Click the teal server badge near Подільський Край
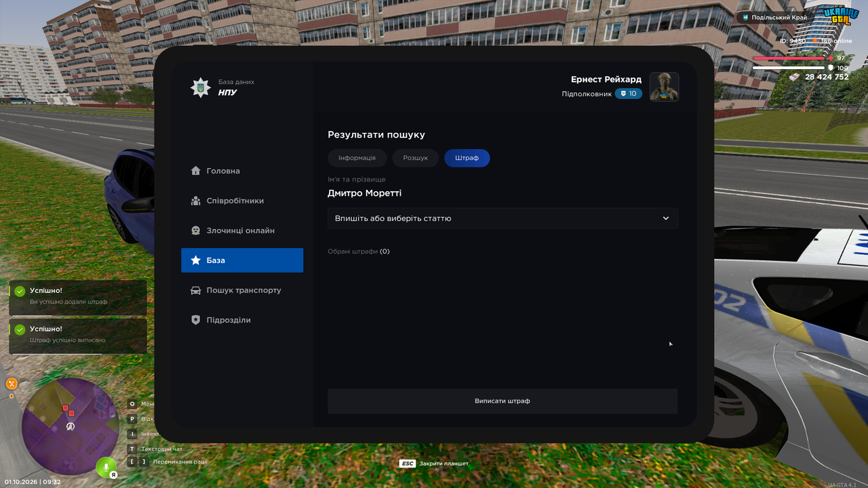Image resolution: width=868 pixels, height=488 pixels. click(746, 18)
